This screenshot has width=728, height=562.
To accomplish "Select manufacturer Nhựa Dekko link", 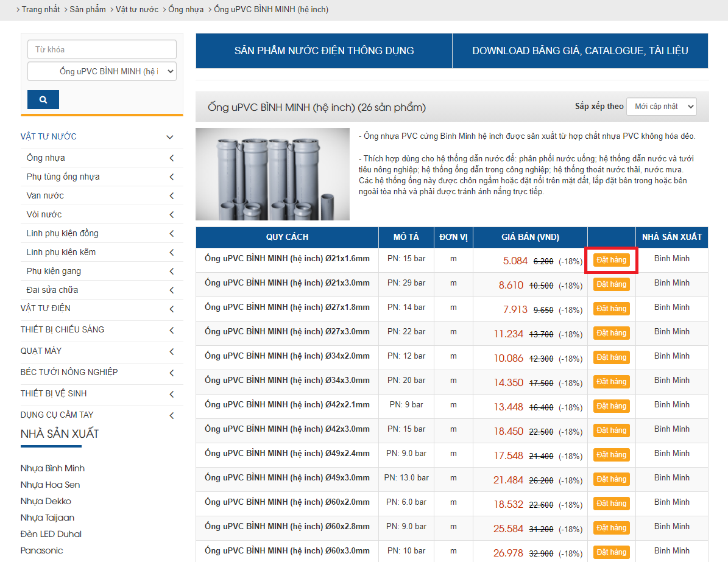I will tap(46, 501).
